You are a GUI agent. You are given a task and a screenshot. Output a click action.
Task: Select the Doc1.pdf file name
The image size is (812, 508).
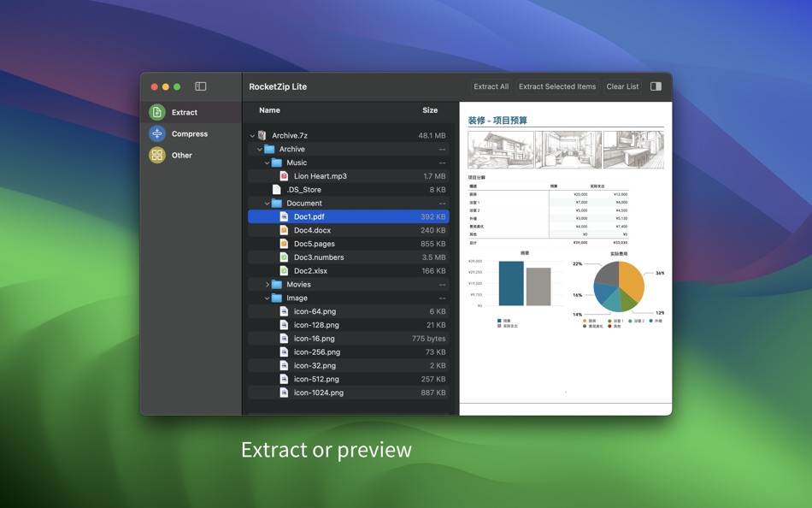(x=309, y=216)
